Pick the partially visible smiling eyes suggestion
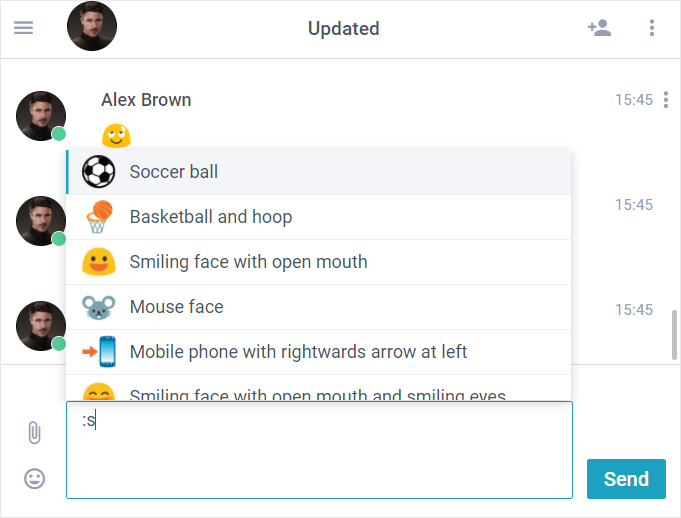Screen dimensions: 681x518 319,388
